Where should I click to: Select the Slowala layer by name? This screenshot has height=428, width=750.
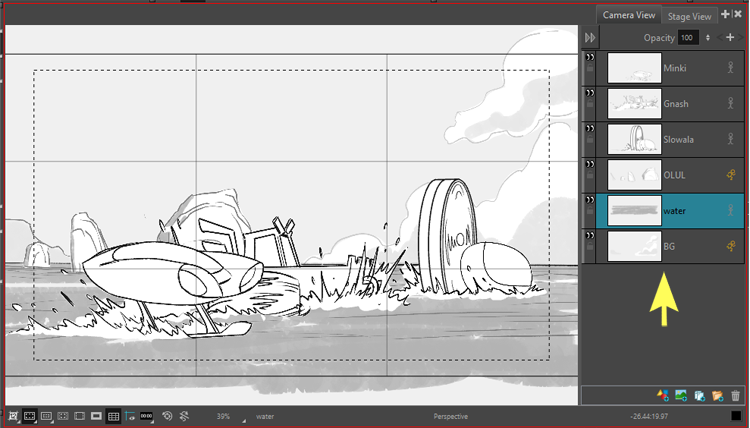pyautogui.click(x=679, y=139)
